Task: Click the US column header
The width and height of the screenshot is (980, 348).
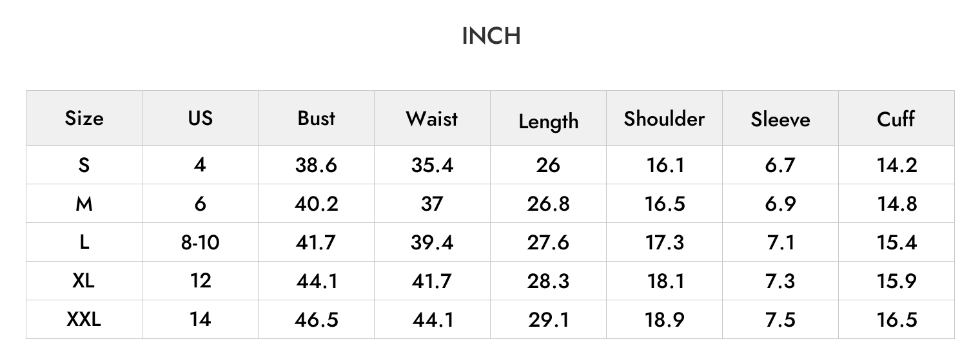Action: pos(200,119)
